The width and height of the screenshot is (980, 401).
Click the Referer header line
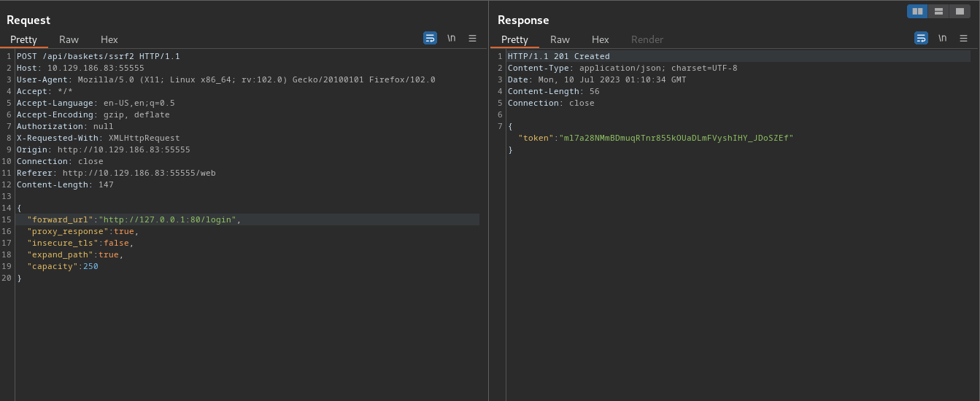[116, 173]
